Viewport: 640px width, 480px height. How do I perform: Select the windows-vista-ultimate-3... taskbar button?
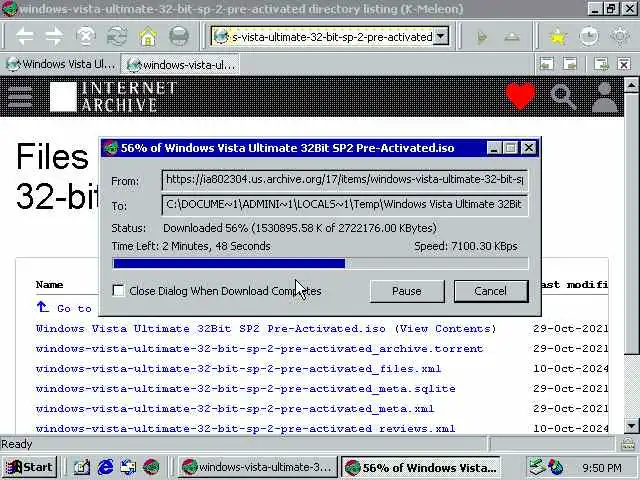click(x=257, y=467)
